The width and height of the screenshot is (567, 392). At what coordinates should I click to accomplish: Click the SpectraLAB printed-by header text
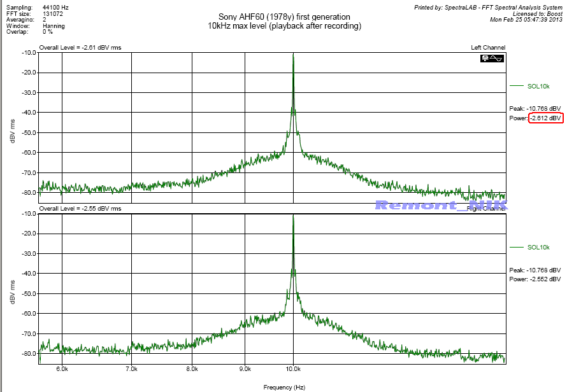(488, 6)
